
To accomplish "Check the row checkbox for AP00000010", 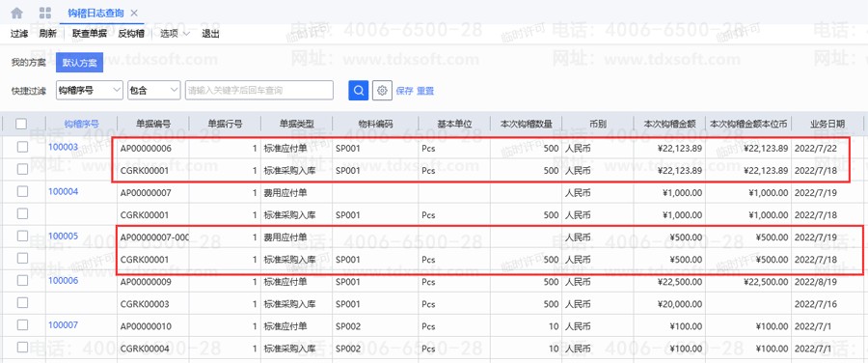I will 22,325.
